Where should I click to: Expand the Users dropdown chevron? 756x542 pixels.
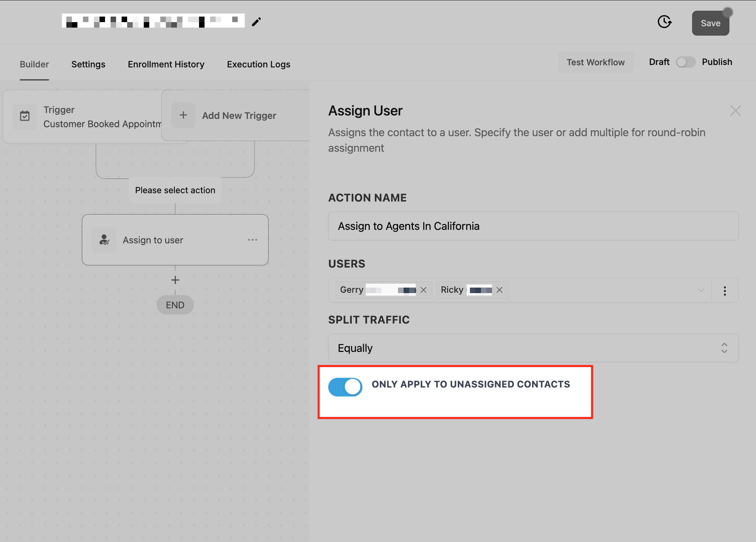coord(701,290)
